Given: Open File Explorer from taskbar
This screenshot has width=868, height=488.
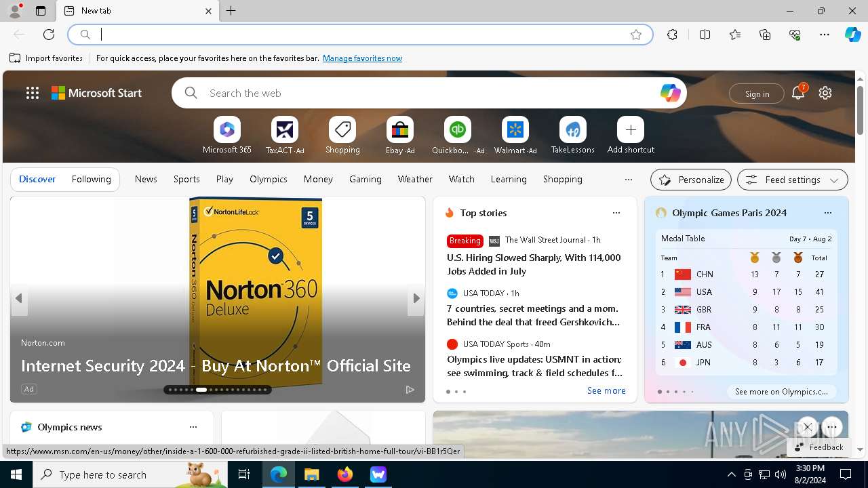Looking at the screenshot, I should [311, 474].
